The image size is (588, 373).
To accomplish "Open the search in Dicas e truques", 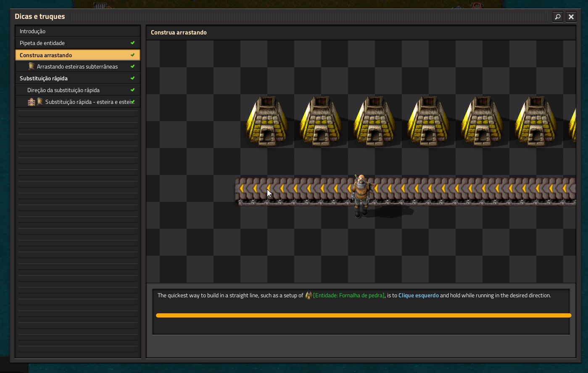I will coord(557,17).
